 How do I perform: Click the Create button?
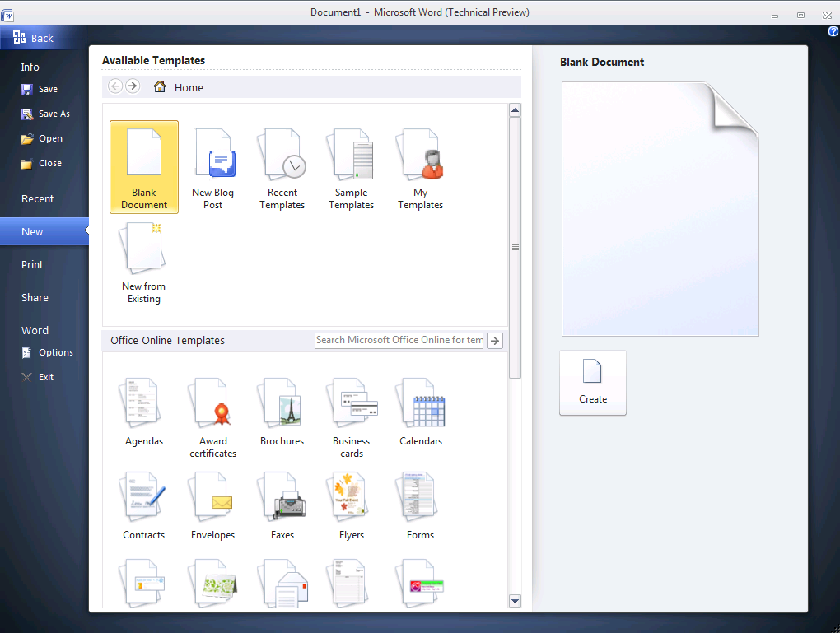pos(592,383)
